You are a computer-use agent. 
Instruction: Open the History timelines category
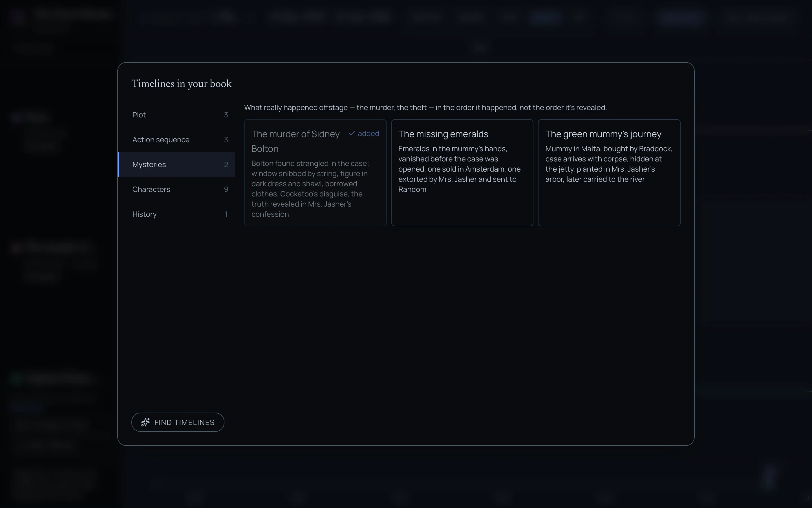177,214
